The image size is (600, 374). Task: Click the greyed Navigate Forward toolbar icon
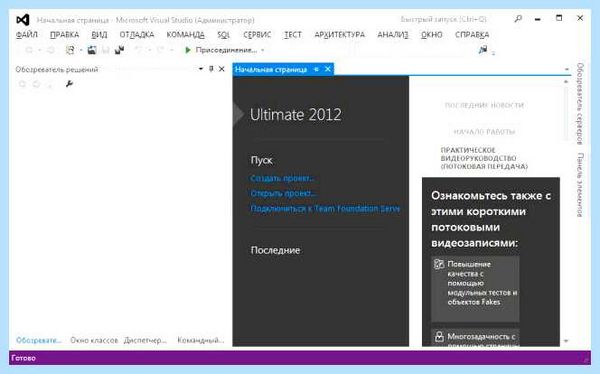coord(51,50)
